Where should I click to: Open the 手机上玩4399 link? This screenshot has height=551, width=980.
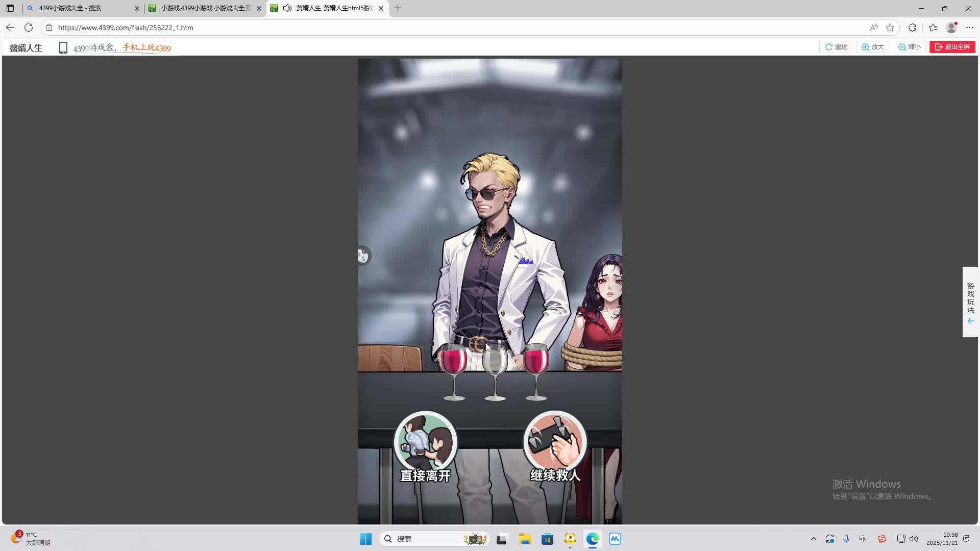[146, 47]
